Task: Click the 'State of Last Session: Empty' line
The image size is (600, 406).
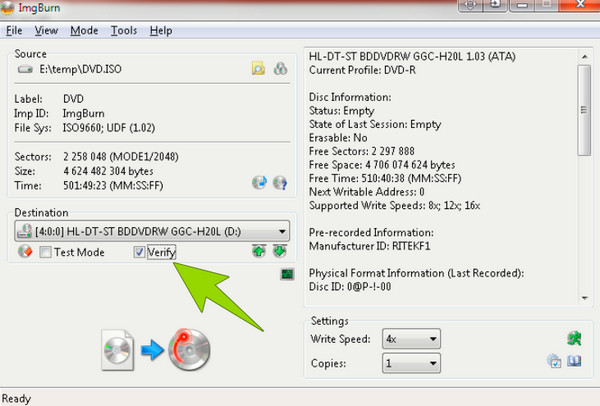Action: (x=375, y=124)
